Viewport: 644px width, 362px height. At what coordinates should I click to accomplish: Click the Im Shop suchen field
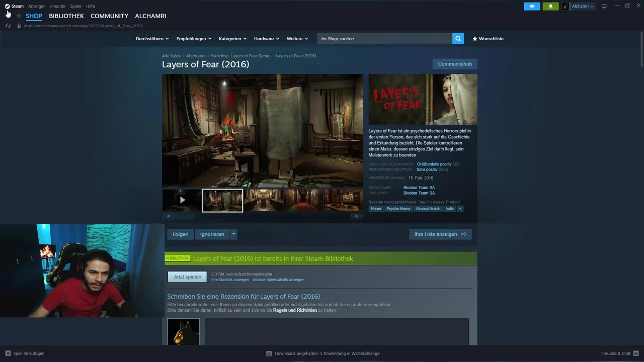click(x=385, y=39)
